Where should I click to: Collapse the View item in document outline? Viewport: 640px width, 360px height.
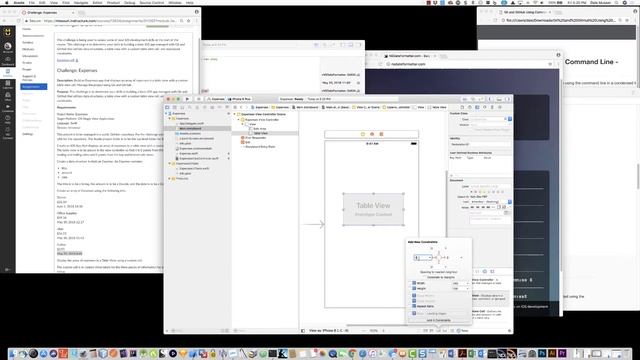click(x=243, y=124)
